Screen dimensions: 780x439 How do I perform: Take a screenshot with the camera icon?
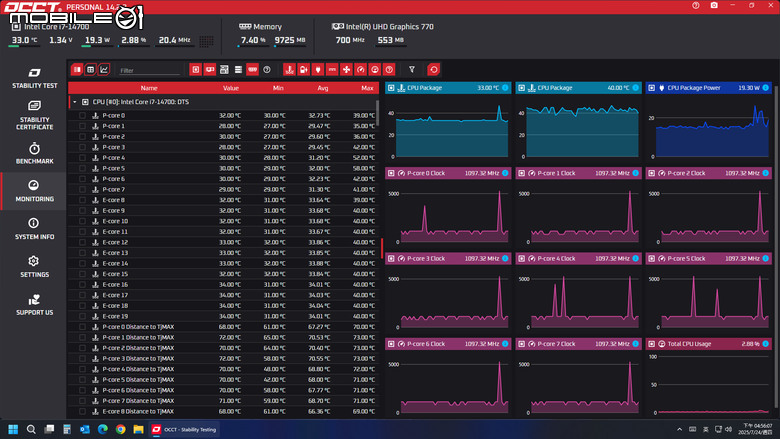(714, 5)
